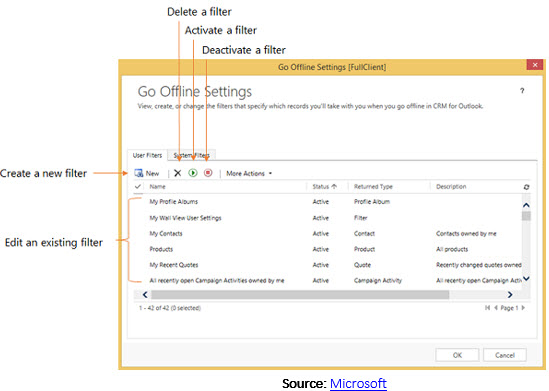
Task: Activate filter using green play icon
Action: [x=193, y=173]
